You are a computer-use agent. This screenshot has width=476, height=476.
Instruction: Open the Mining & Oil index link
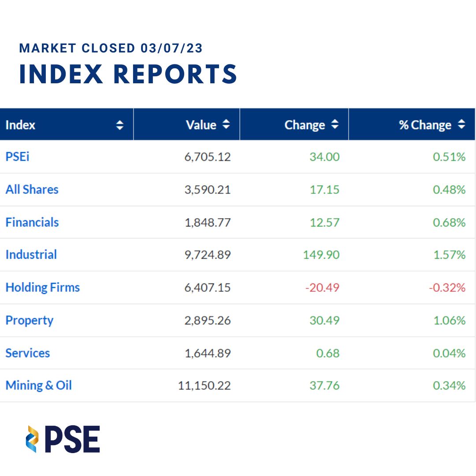click(39, 386)
